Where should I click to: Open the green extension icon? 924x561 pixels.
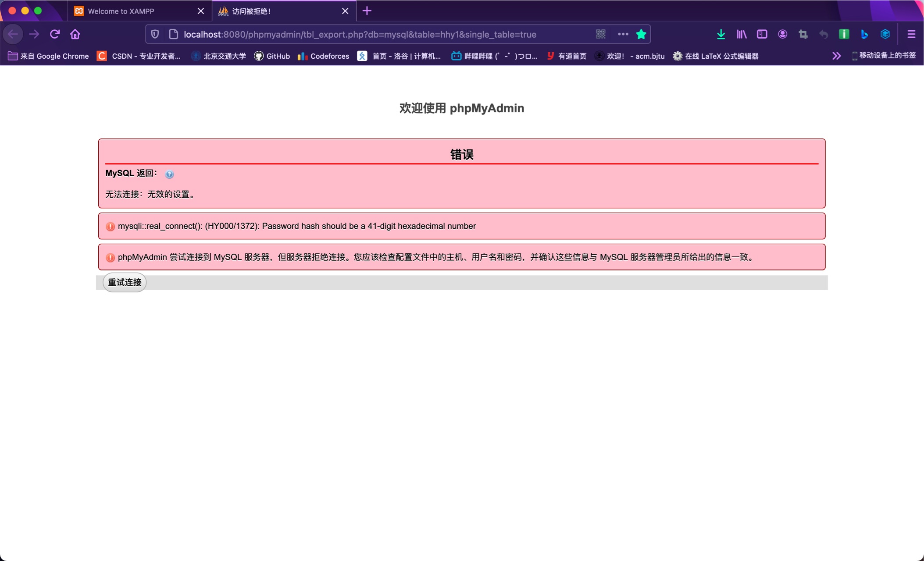pyautogui.click(x=844, y=34)
